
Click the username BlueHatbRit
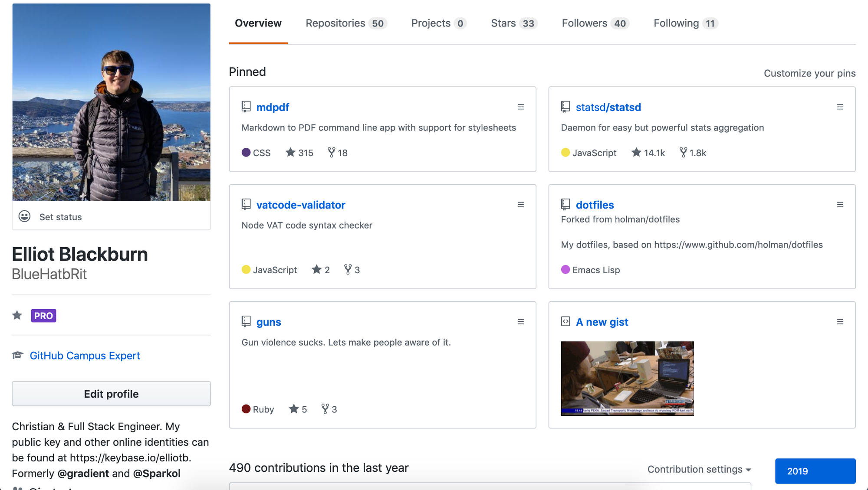click(49, 274)
